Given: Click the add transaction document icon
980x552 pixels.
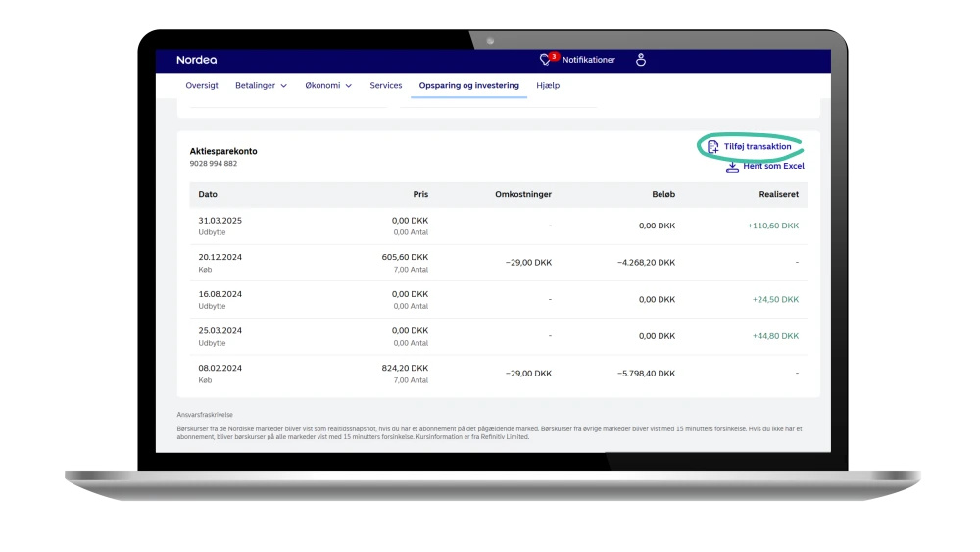Looking at the screenshot, I should coord(713,146).
